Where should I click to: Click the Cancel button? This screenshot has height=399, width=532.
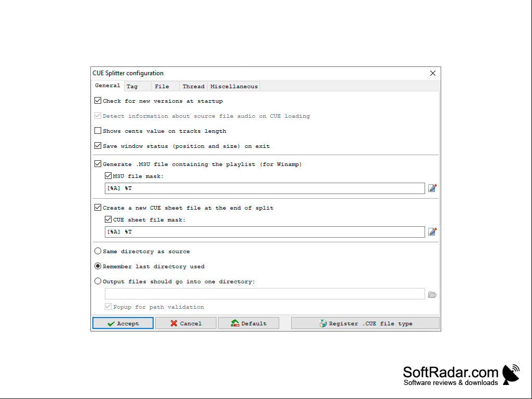coord(186,323)
